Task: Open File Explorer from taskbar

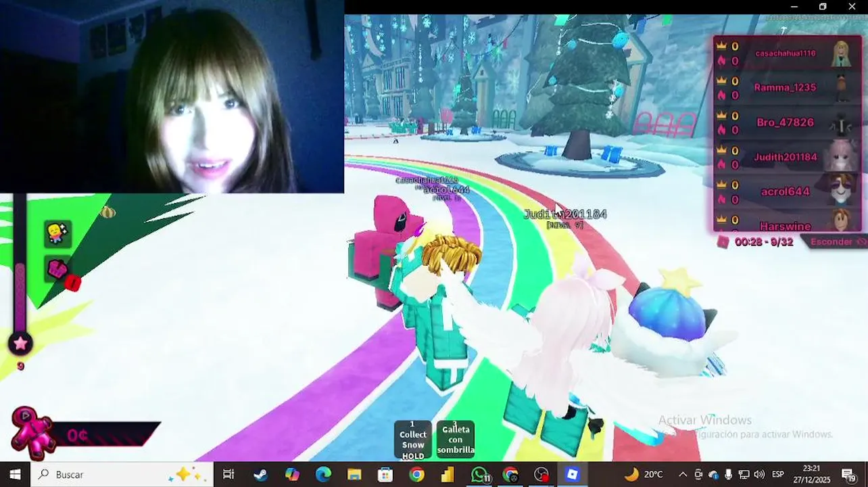Action: (354, 474)
